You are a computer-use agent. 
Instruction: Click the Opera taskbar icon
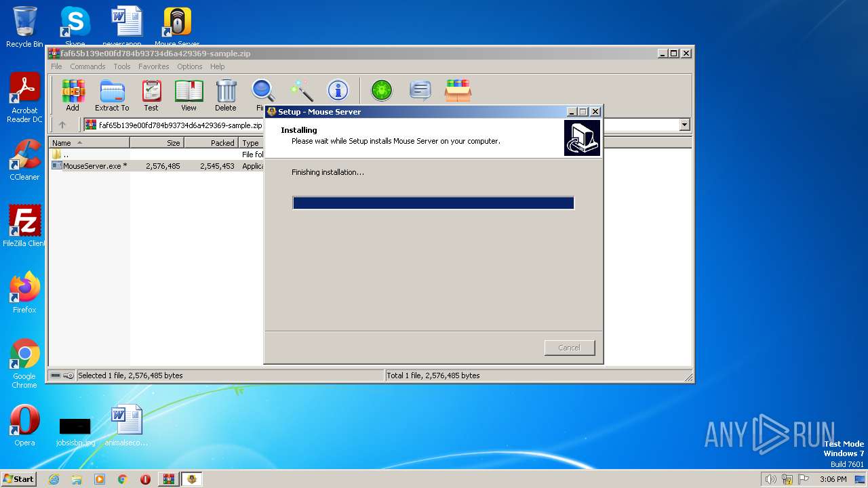[x=146, y=479]
